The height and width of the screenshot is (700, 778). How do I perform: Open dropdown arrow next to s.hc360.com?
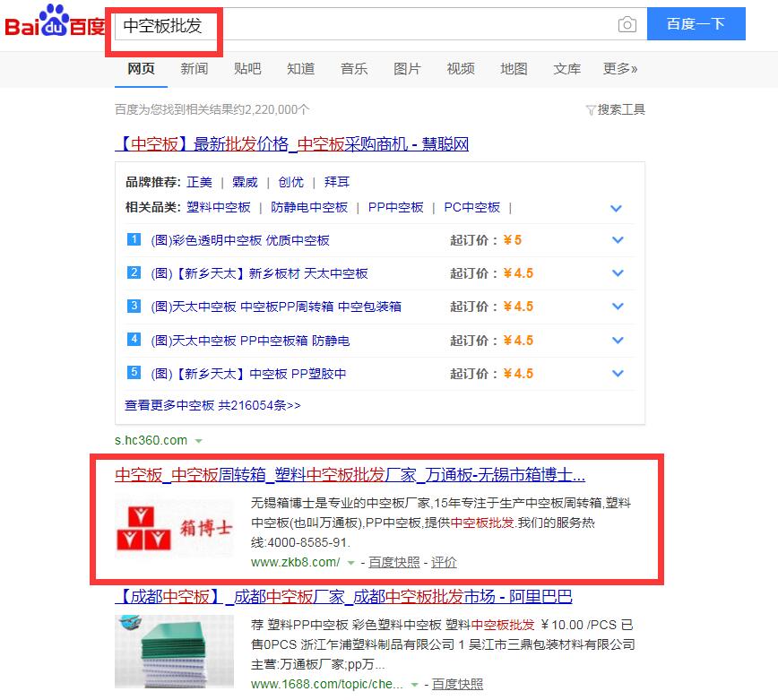(199, 441)
